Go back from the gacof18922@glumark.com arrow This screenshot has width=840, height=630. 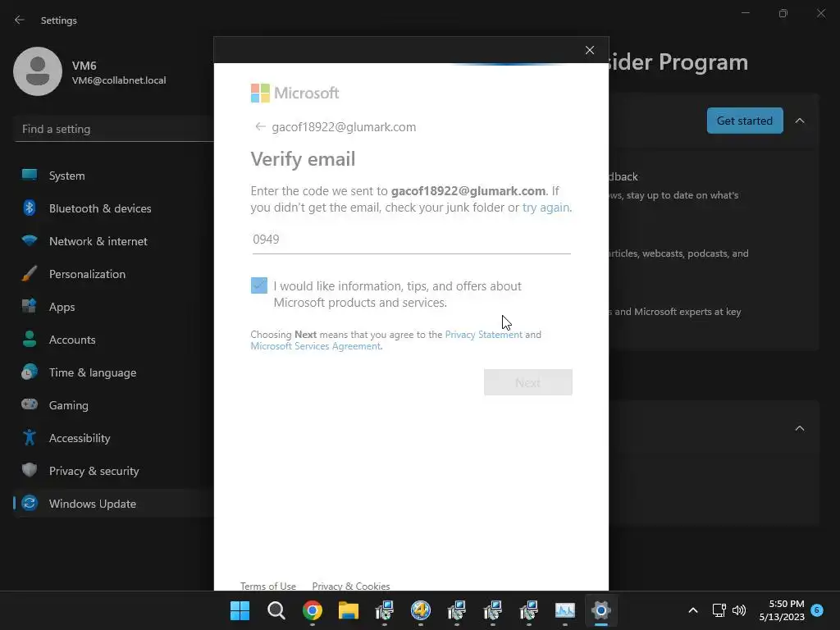pyautogui.click(x=260, y=126)
